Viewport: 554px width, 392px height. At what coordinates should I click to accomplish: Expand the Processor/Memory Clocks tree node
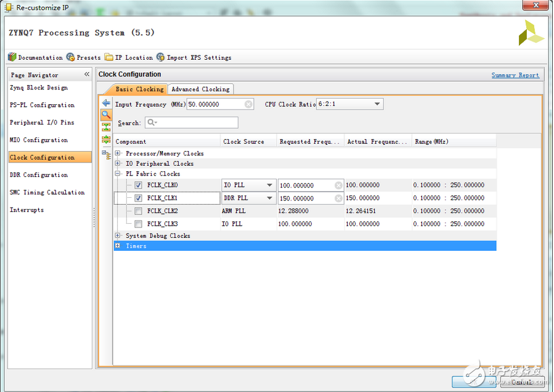coord(118,153)
